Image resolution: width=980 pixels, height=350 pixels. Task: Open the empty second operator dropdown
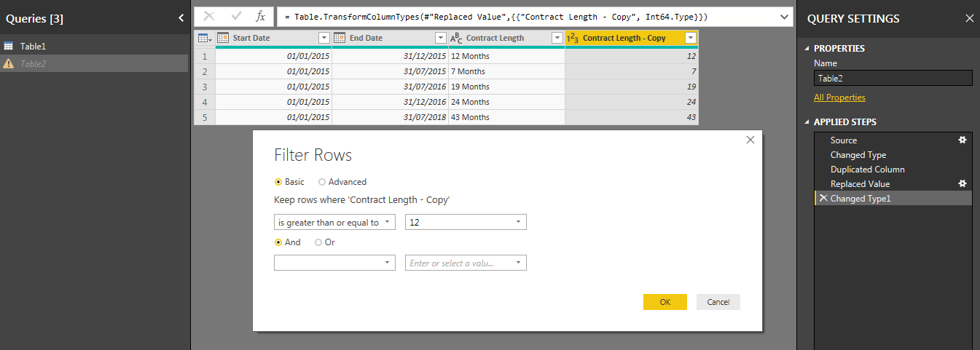pos(334,263)
